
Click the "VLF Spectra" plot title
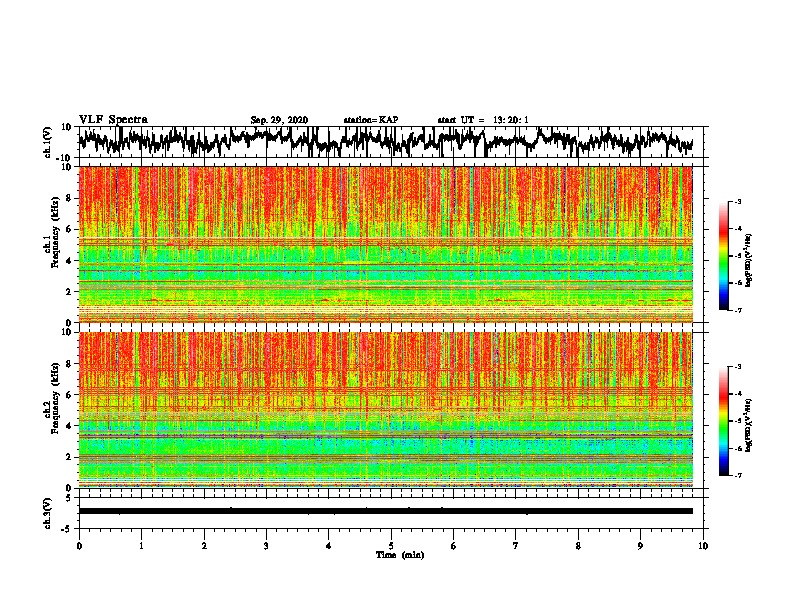tap(113, 120)
